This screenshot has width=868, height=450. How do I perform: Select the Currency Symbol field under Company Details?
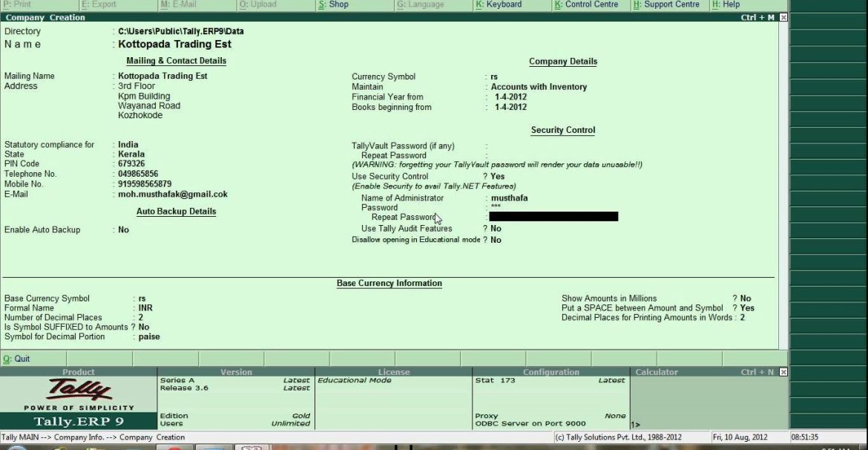(x=494, y=77)
